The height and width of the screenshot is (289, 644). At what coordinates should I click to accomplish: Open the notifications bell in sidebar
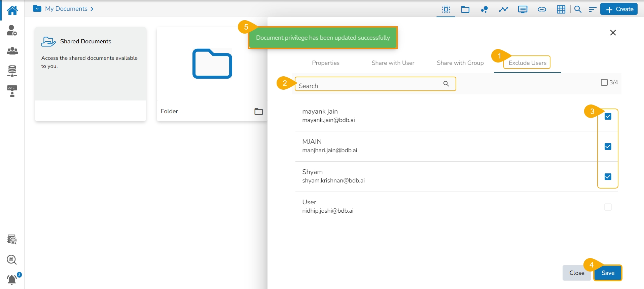[x=12, y=279]
